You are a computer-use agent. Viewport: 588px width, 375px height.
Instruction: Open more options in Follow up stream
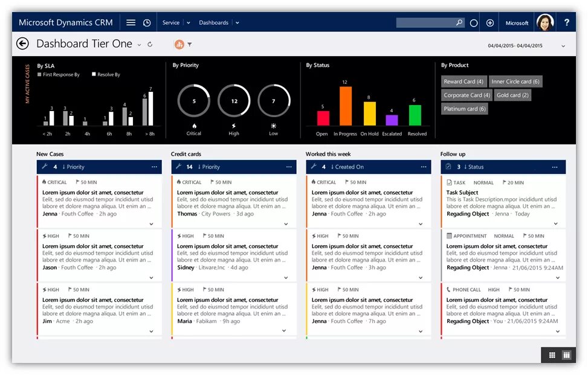pyautogui.click(x=555, y=167)
